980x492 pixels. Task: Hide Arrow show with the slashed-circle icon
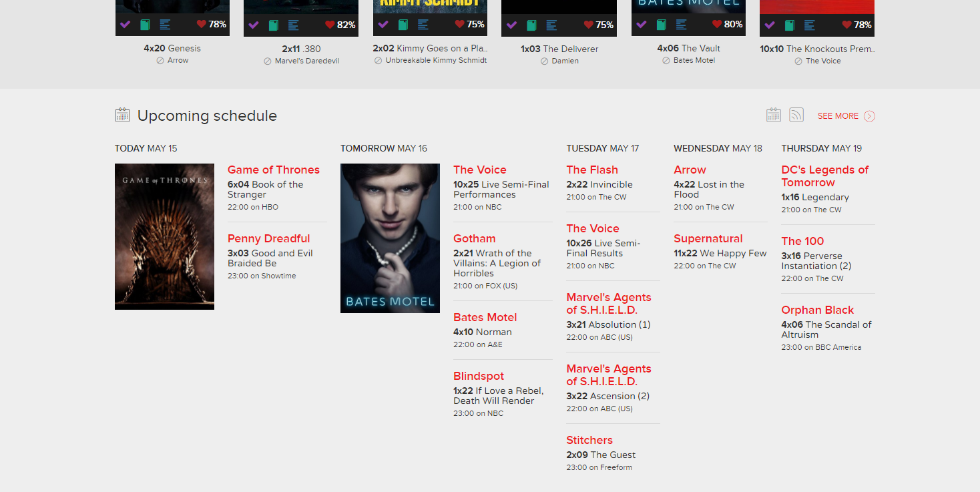(160, 60)
